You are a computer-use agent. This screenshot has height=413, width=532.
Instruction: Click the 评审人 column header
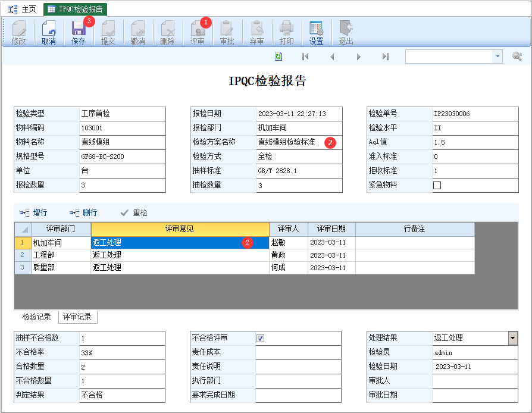pos(289,229)
